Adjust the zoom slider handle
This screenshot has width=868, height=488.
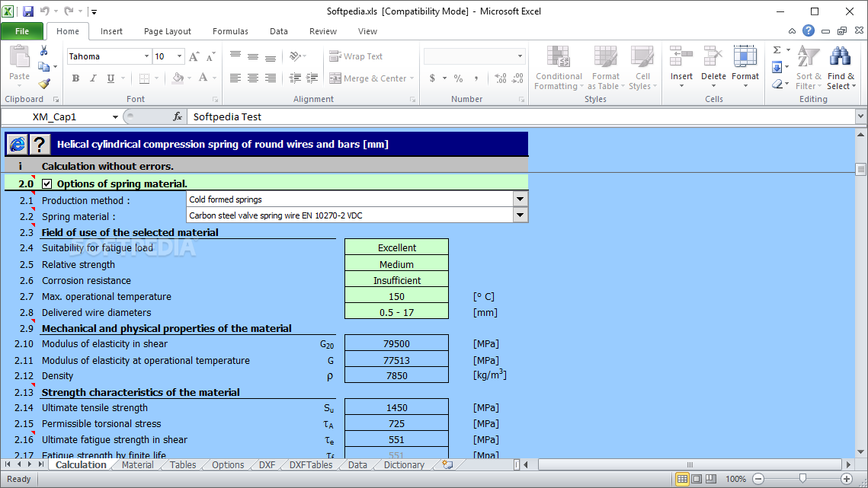tap(802, 479)
